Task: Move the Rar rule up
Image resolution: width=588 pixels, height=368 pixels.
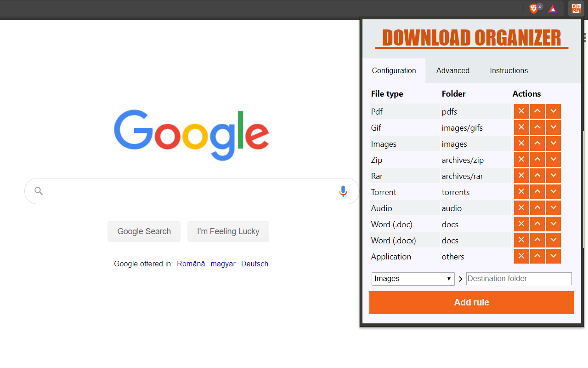Action: [537, 176]
